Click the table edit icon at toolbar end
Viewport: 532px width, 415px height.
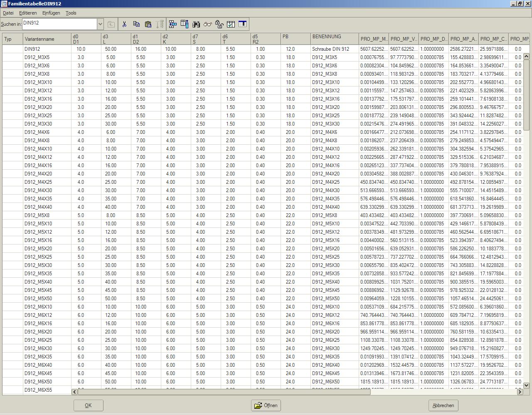(243, 24)
